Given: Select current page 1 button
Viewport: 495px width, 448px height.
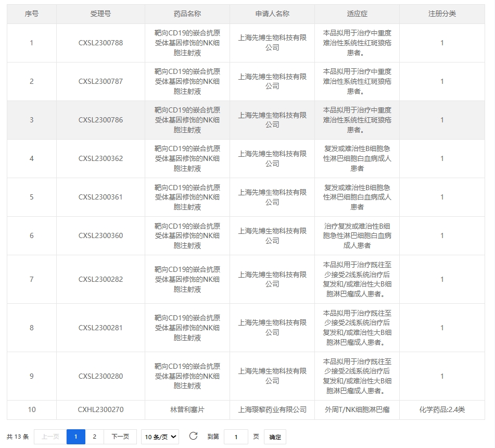Looking at the screenshot, I should click(76, 437).
